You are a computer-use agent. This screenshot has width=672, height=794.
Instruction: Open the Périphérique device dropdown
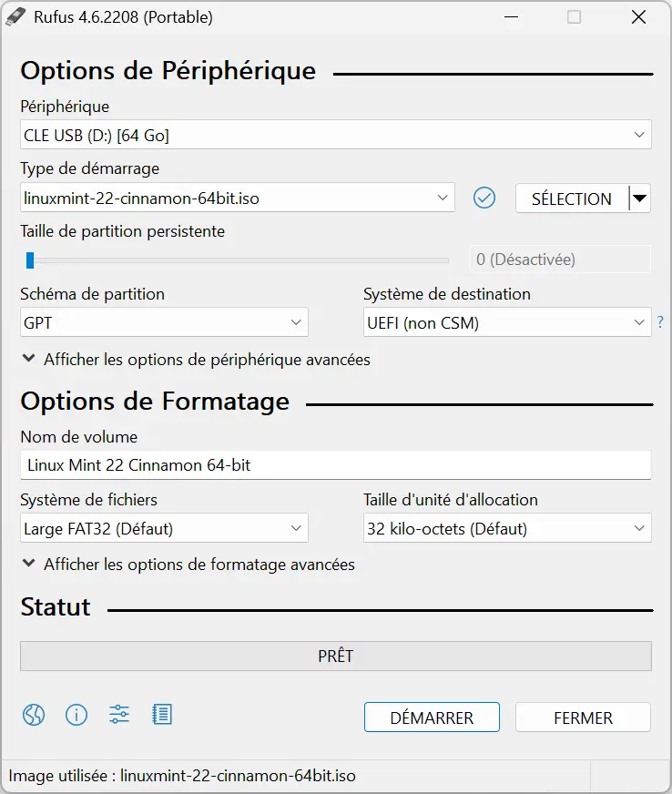(335, 135)
